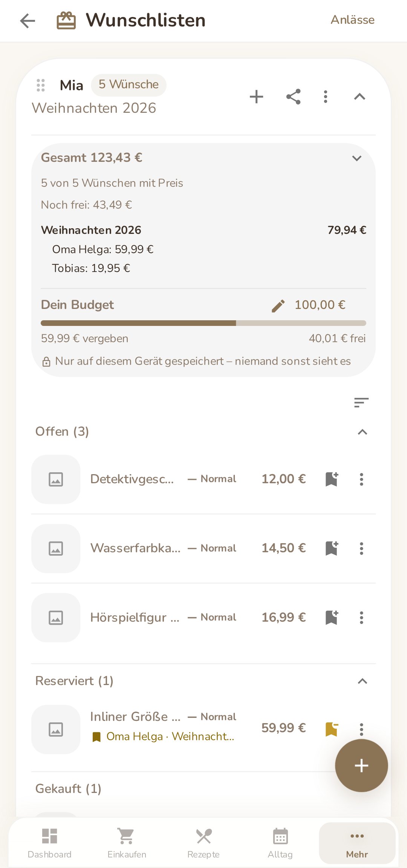The width and height of the screenshot is (407, 868).
Task: Toggle the Gesamt 123,43 € summary chevron
Action: (357, 158)
